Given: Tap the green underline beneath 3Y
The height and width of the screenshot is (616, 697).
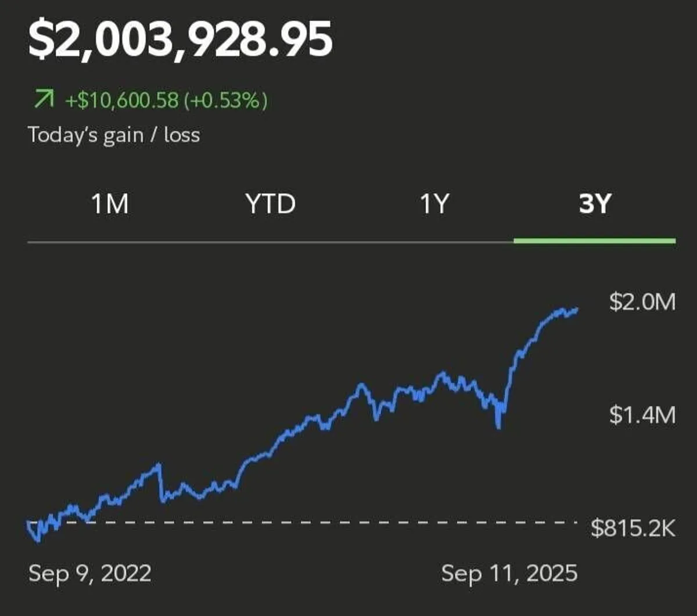Looking at the screenshot, I should pyautogui.click(x=594, y=240).
